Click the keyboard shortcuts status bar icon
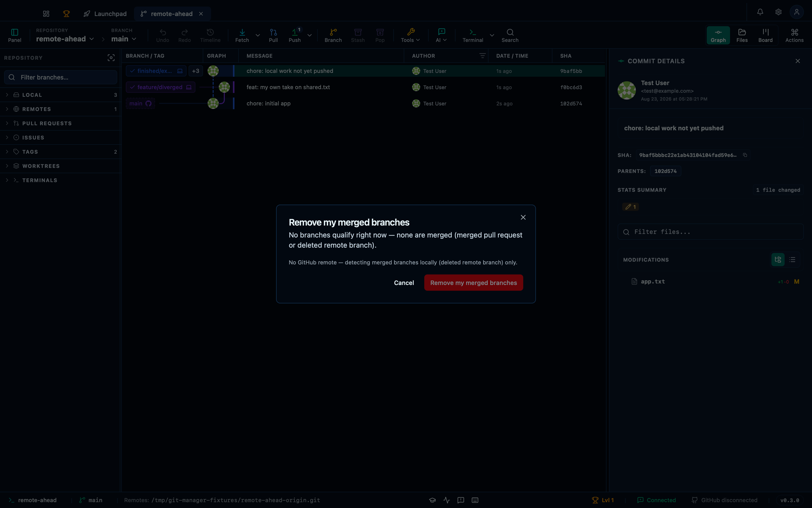The image size is (812, 508). (475, 500)
